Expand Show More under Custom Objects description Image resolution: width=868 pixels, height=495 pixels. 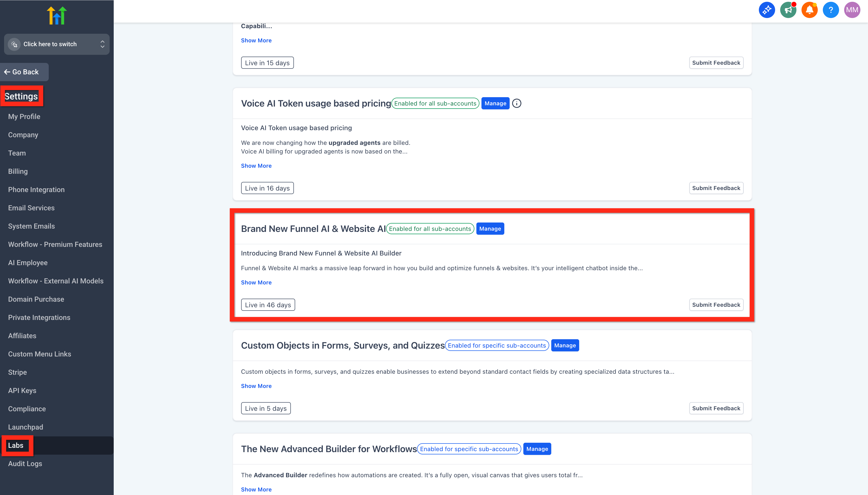coord(256,386)
